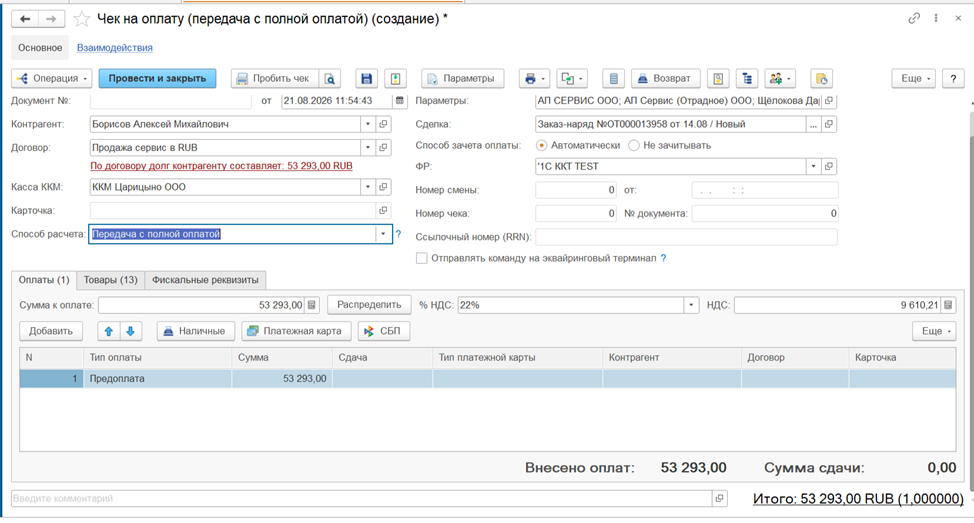The width and height of the screenshot is (974, 523).
Task: Move payment row up with blue arrow
Action: (109, 331)
